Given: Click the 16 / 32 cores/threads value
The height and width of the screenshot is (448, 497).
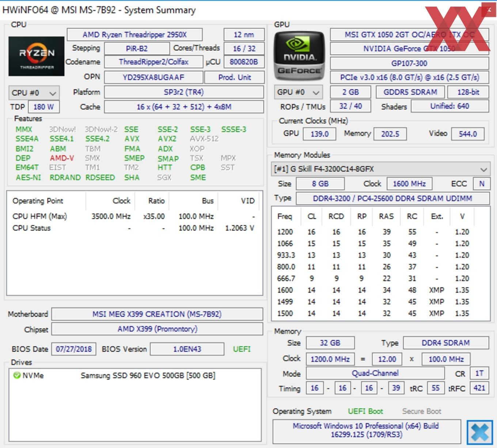Looking at the screenshot, I should click(244, 49).
